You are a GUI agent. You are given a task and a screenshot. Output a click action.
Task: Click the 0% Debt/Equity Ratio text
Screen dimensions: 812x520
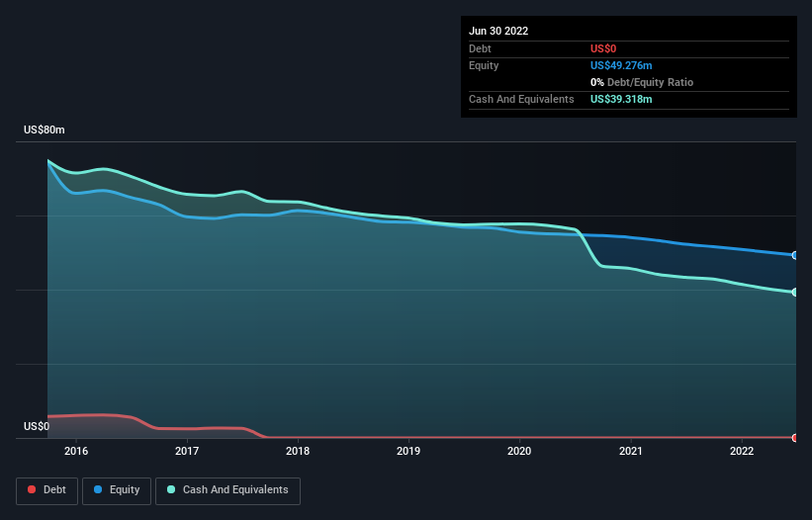click(x=642, y=82)
